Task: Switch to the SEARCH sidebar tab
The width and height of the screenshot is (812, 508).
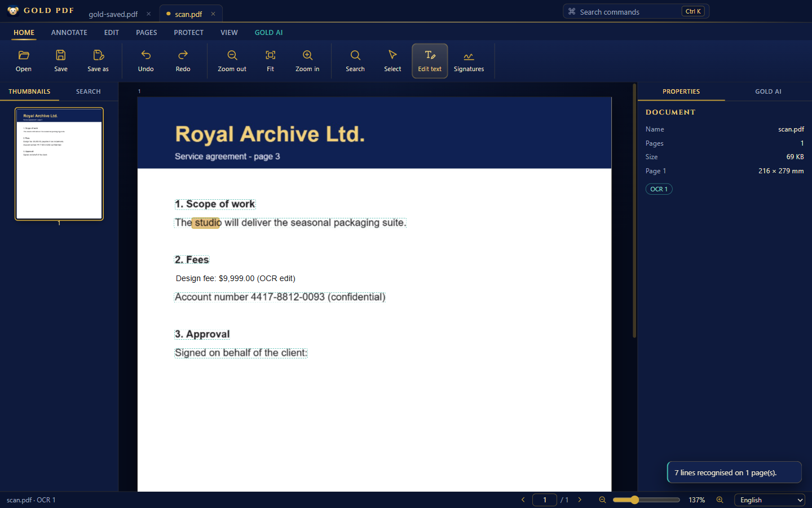Action: (x=89, y=91)
